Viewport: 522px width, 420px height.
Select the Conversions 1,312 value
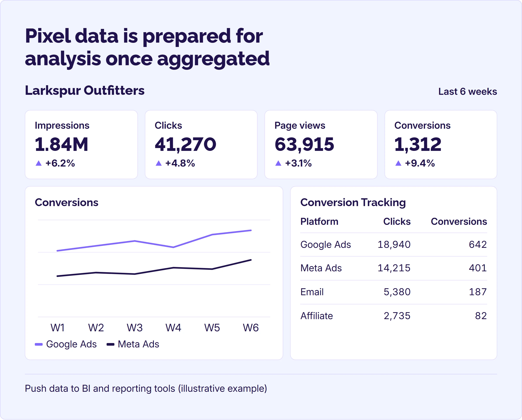point(418,145)
